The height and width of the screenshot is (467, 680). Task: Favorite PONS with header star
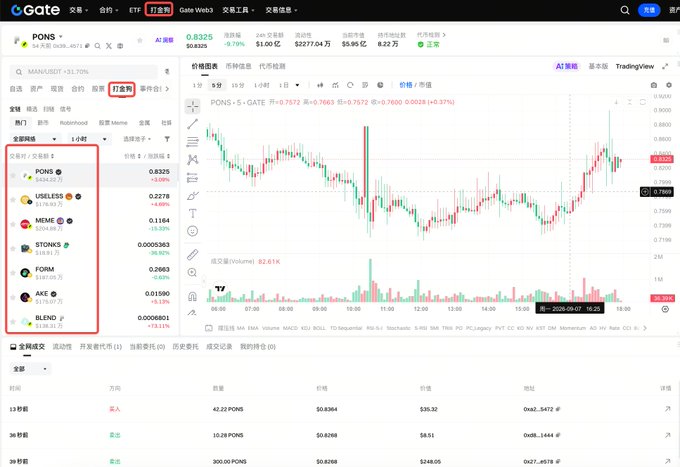[140, 40]
